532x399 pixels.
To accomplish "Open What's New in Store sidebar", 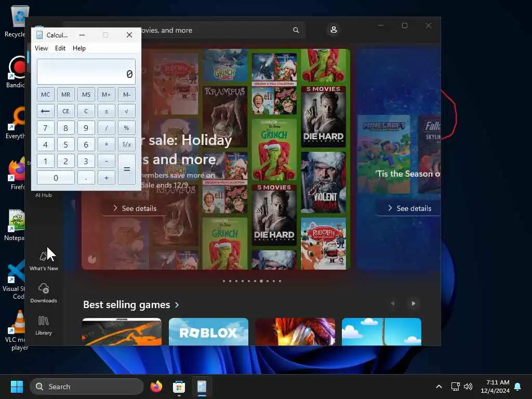I will 44,261.
